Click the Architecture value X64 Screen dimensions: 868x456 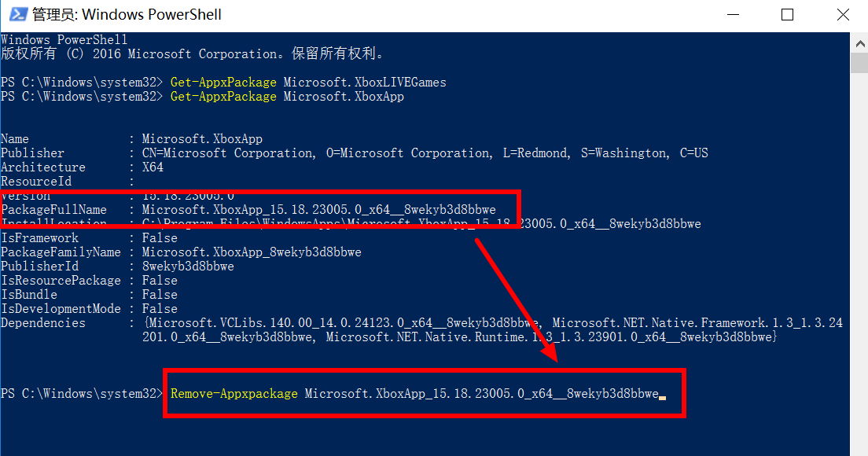coord(153,167)
